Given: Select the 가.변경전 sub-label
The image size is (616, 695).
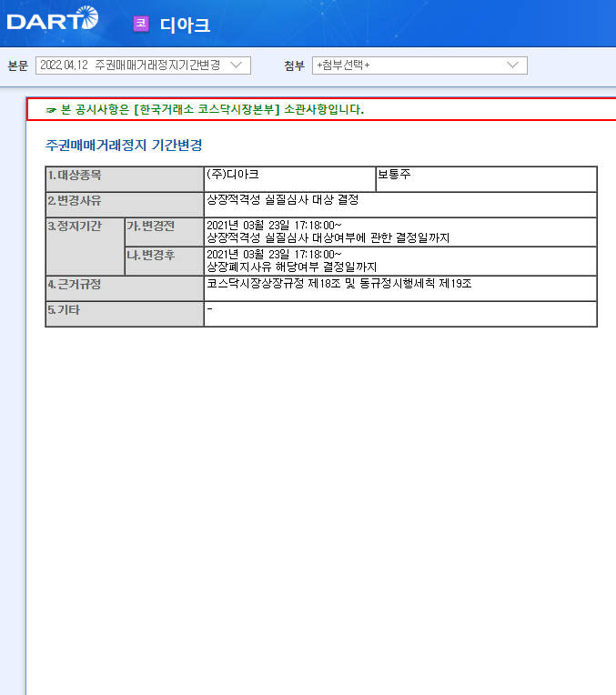Looking at the screenshot, I should coord(164,232).
